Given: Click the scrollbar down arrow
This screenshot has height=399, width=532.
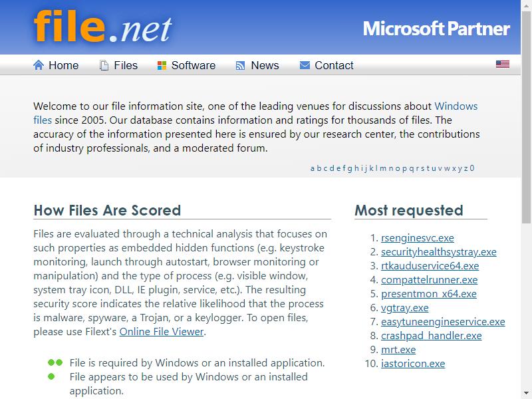Looking at the screenshot, I should (x=526, y=394).
